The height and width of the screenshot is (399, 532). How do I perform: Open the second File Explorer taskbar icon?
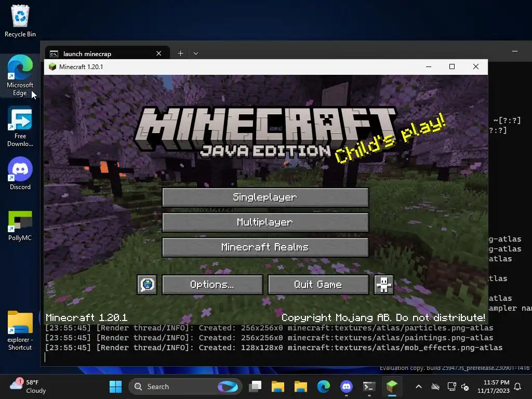click(301, 387)
